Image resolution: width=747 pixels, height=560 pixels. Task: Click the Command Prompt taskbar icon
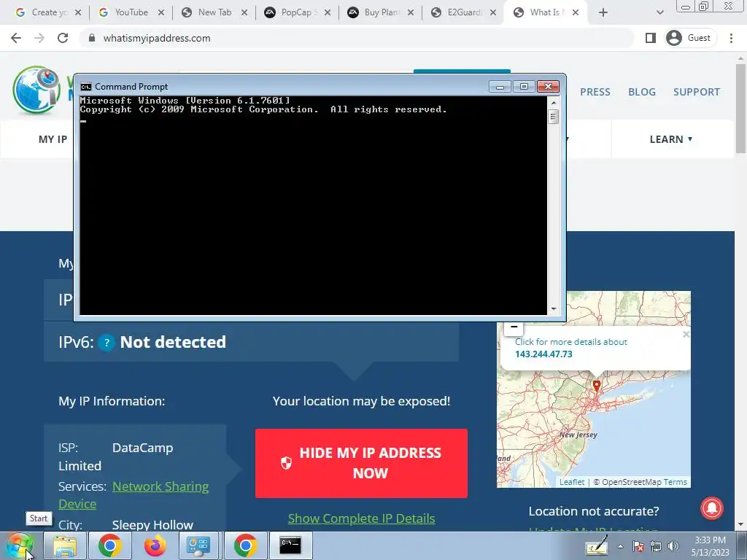pyautogui.click(x=290, y=545)
